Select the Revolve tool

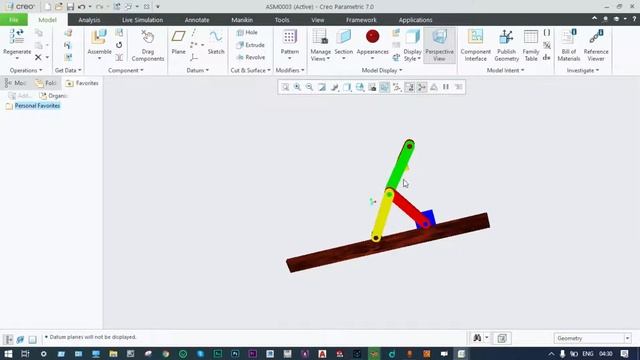(x=251, y=57)
